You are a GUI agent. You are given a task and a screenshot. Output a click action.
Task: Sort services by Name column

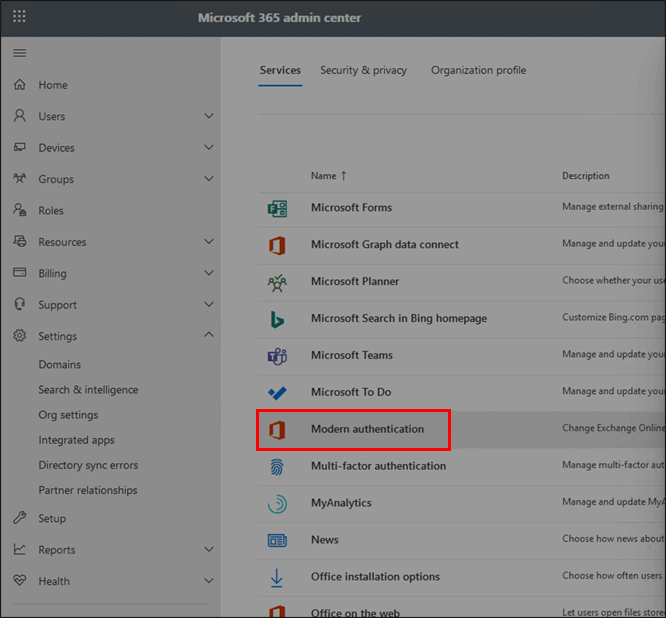click(324, 176)
